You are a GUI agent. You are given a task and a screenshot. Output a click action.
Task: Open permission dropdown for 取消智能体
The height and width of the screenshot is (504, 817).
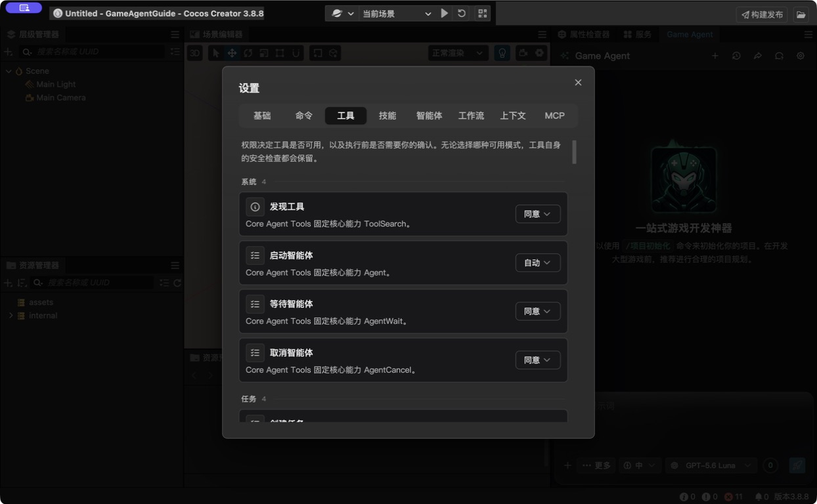538,360
